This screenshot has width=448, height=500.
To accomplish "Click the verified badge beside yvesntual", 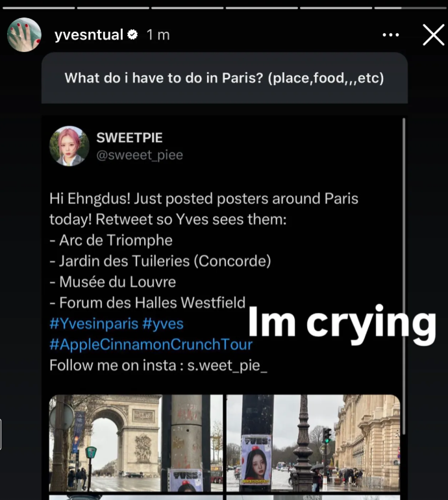I will (132, 35).
